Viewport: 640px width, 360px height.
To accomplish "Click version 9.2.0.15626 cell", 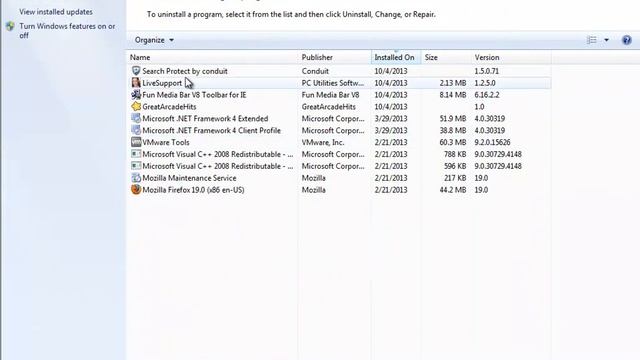I will (x=492, y=142).
